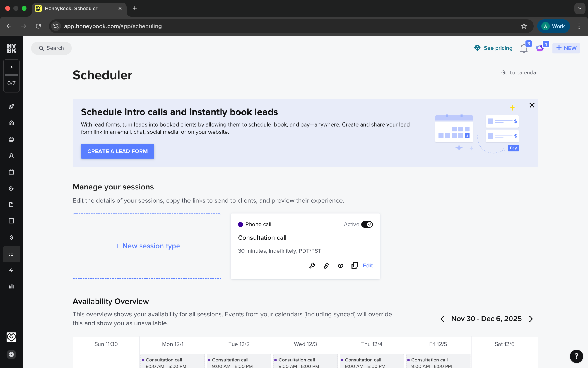
Task: Click the HoneyBook: Scheduler browser tab
Action: pos(71,8)
